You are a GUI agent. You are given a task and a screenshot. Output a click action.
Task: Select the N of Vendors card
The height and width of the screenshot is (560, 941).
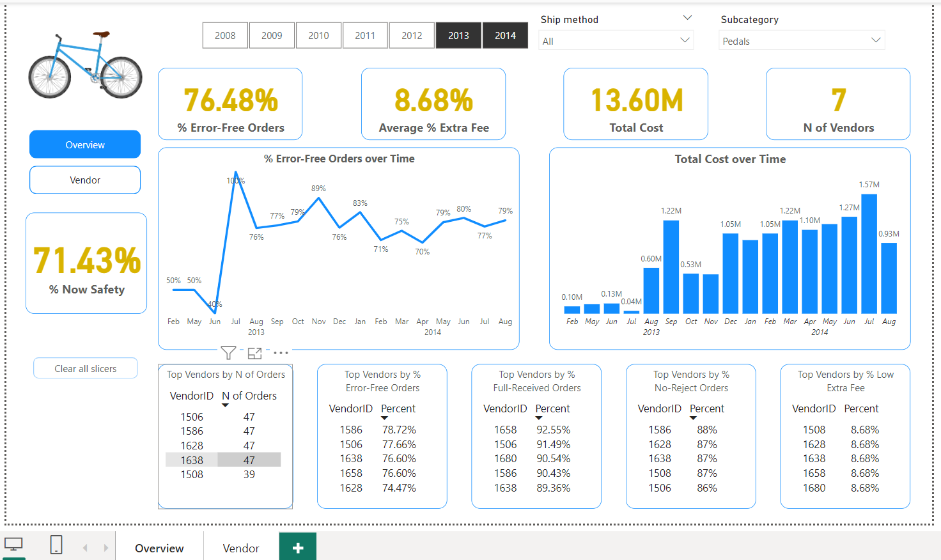click(x=838, y=104)
